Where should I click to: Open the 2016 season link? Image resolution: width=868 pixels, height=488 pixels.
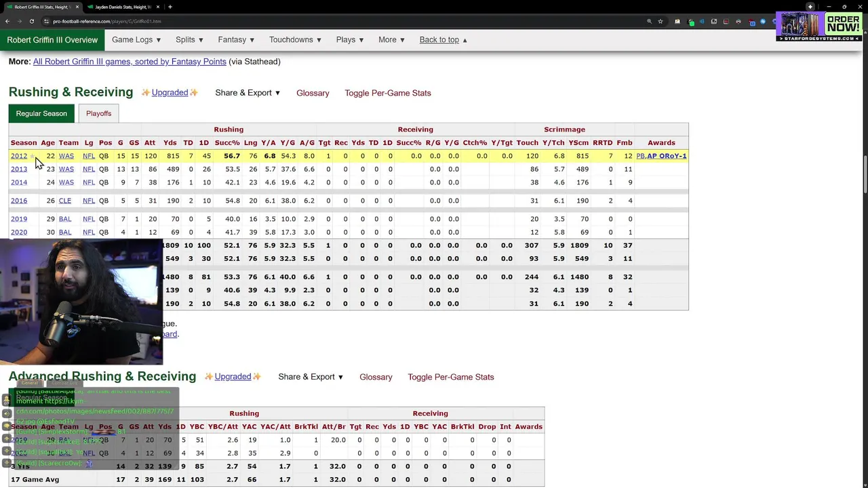coord(19,201)
